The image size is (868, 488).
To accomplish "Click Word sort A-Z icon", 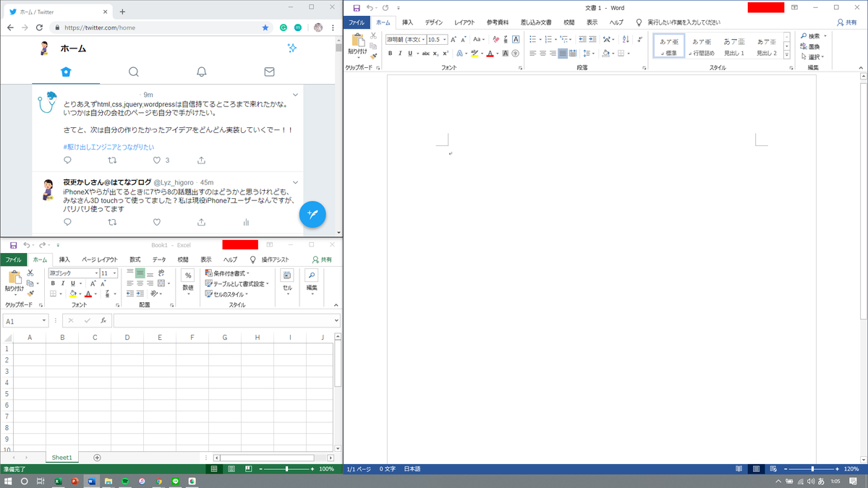I will [x=626, y=39].
